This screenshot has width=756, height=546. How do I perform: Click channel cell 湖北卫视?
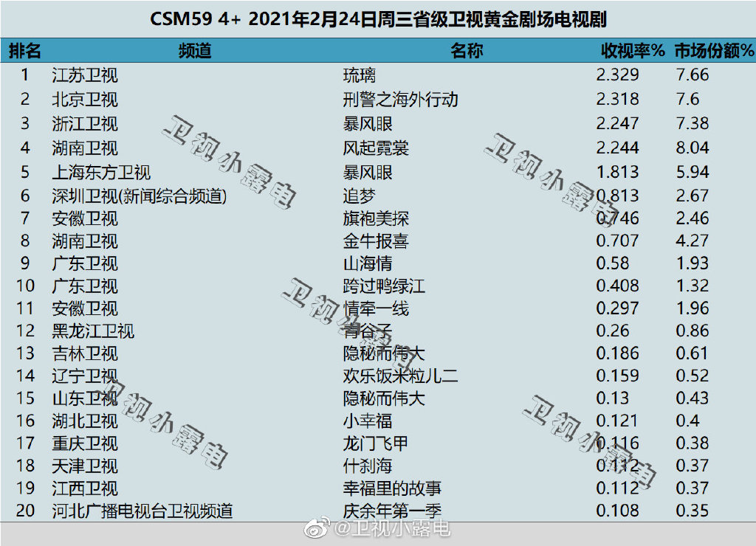85,421
